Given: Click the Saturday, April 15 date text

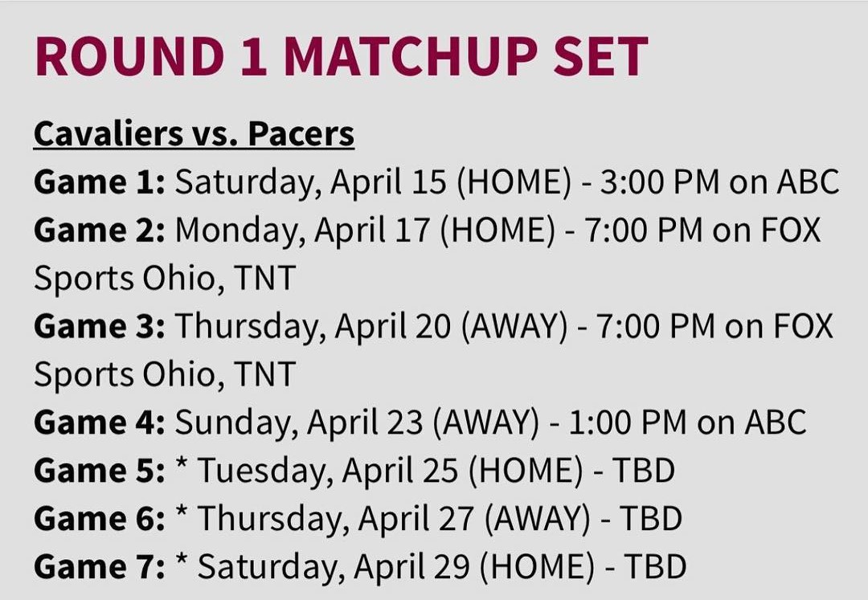Looking at the screenshot, I should pyautogui.click(x=310, y=183).
